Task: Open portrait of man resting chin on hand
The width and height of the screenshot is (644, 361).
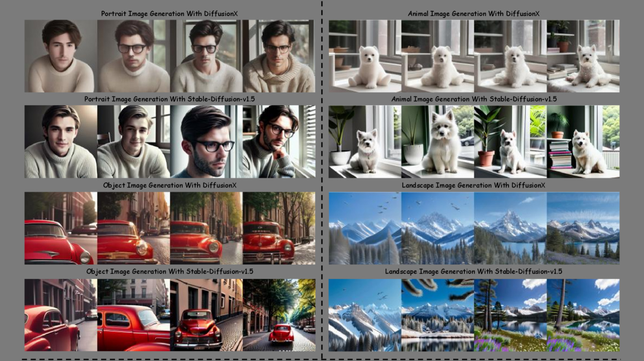Action: click(x=279, y=142)
